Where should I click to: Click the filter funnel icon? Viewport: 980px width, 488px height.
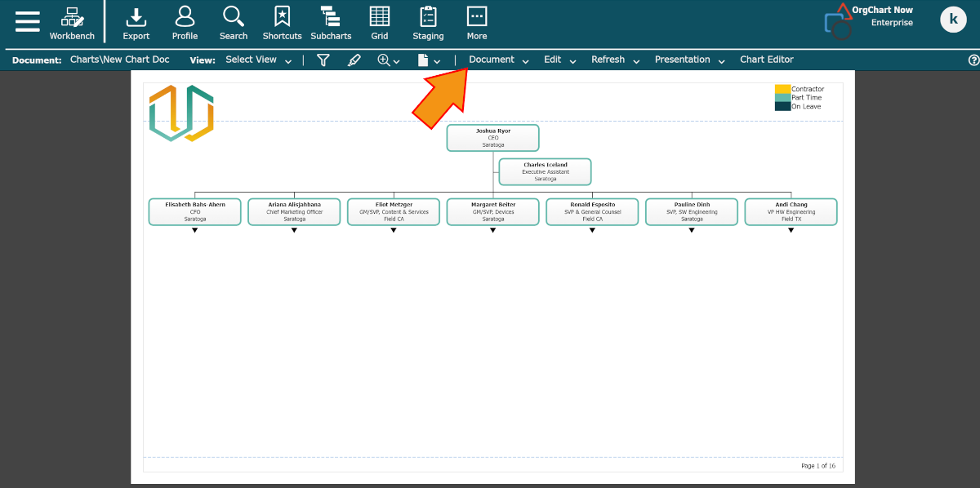323,60
